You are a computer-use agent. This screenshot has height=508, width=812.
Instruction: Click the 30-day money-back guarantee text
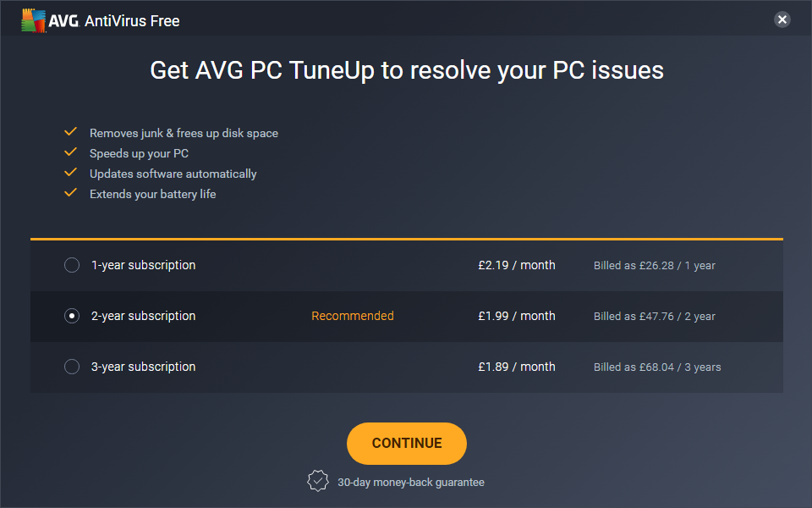(x=410, y=482)
